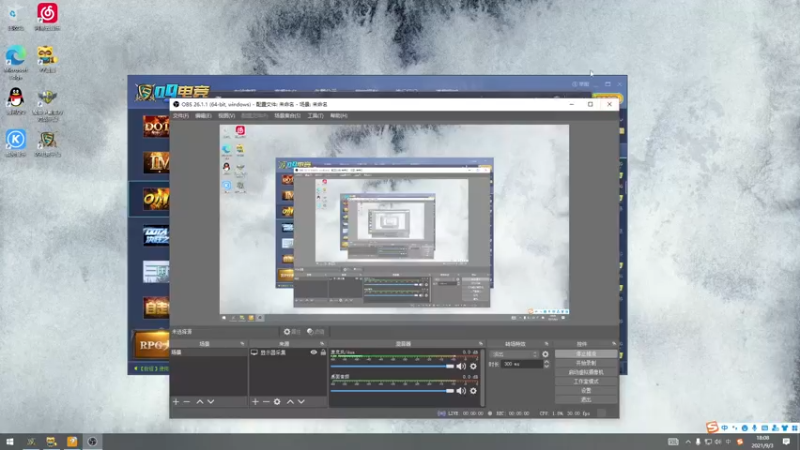Open the scene transition type dropdown

(x=514, y=354)
